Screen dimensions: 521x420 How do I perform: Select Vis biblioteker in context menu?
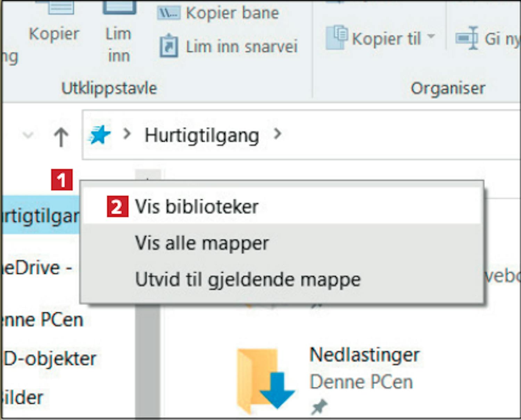click(x=197, y=207)
